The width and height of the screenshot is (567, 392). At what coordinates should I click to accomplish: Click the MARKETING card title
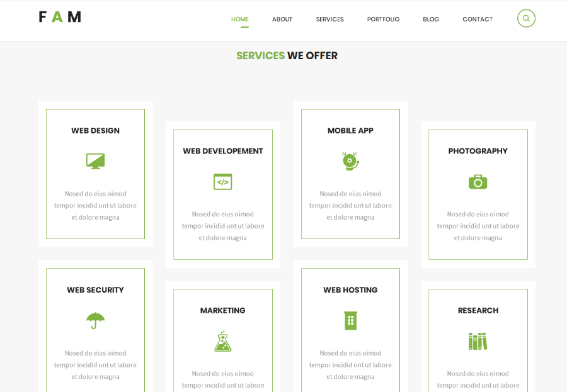point(223,311)
